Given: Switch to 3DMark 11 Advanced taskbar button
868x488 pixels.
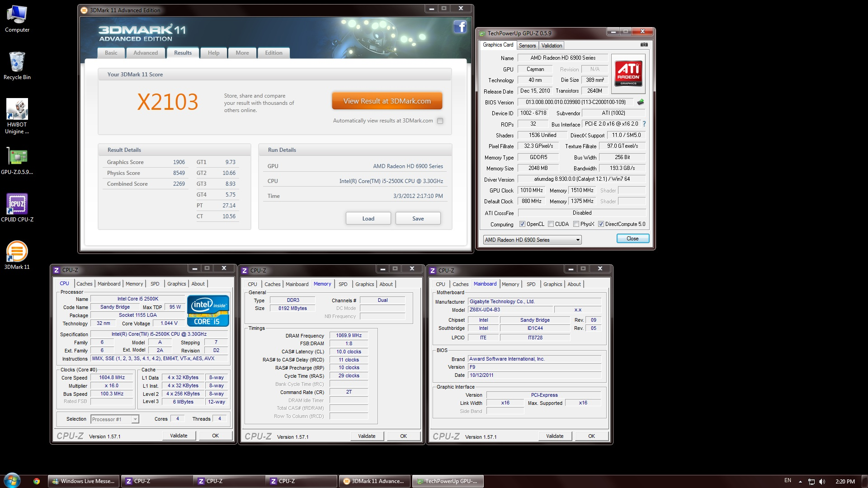Looking at the screenshot, I should point(374,481).
